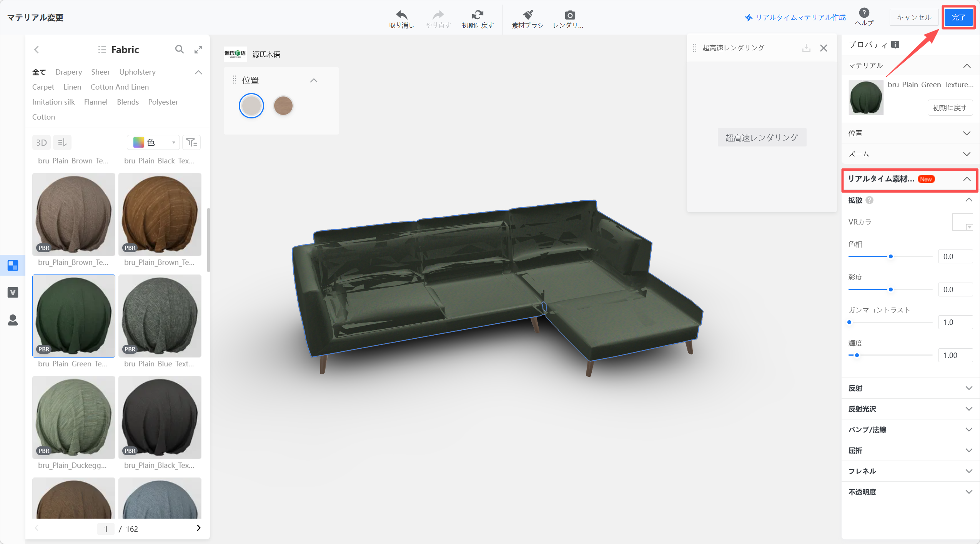Download the fast rendering result

[x=806, y=48]
